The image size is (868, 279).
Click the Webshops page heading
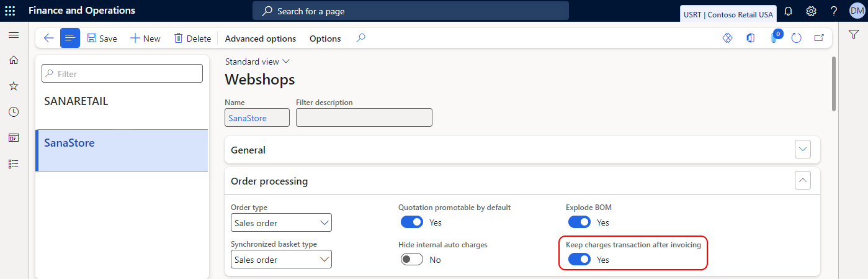[259, 80]
